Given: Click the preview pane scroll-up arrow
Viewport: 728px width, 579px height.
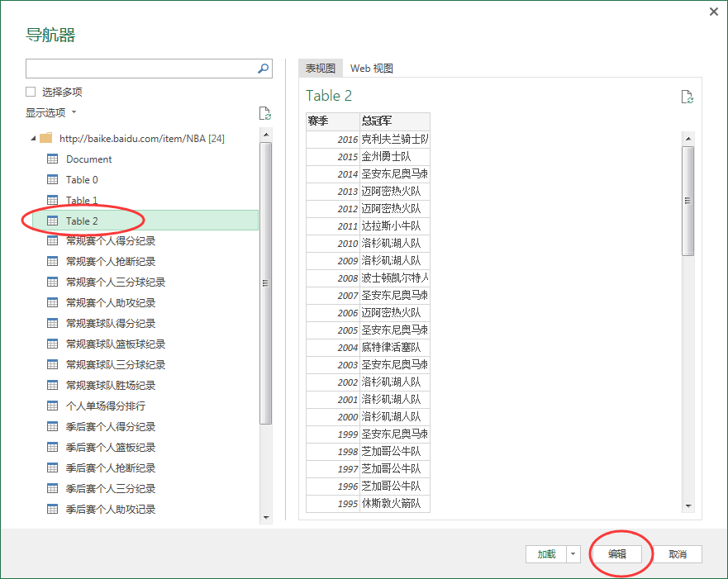Looking at the screenshot, I should click(x=688, y=138).
